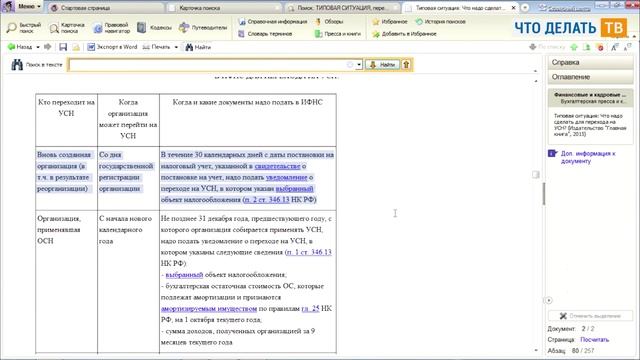Click the red circle icon in the right-hand toolbar

click(x=600, y=47)
